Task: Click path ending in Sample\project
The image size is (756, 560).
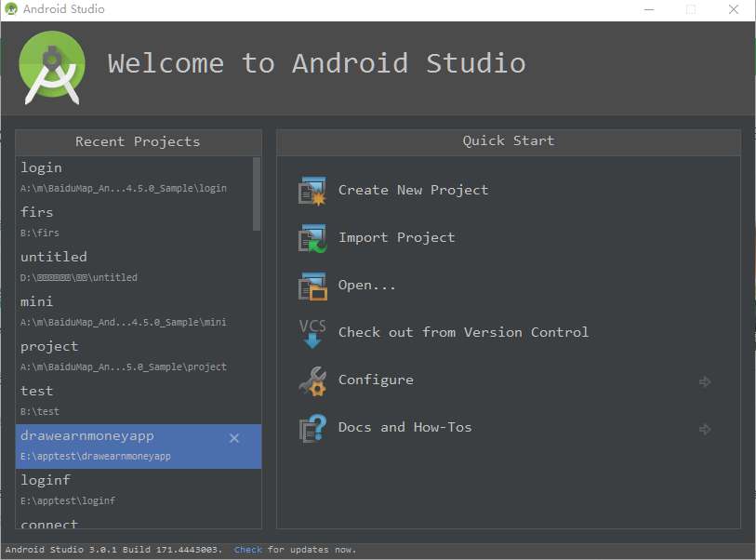Action: click(x=123, y=367)
